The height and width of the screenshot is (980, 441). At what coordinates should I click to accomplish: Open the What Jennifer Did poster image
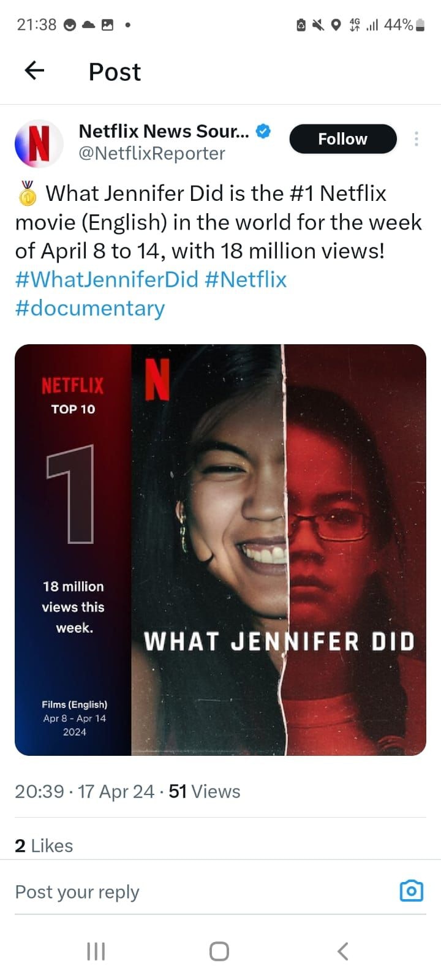point(221,549)
